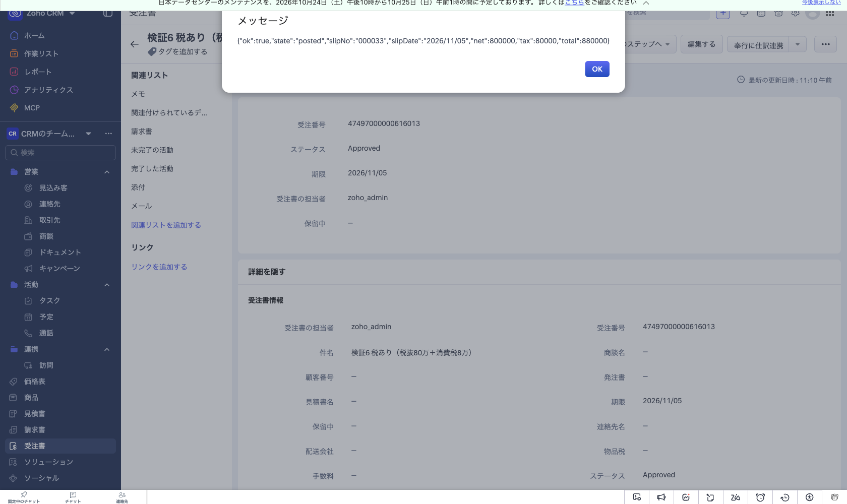Collapse the maintenance banner chevron
Image resolution: width=847 pixels, height=504 pixels.
click(x=646, y=3)
